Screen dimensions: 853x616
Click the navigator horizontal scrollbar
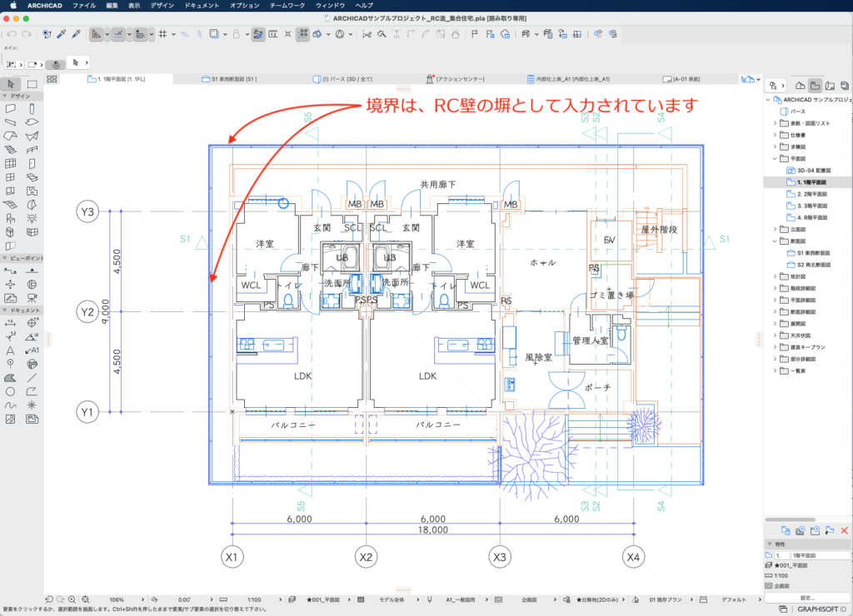791,519
